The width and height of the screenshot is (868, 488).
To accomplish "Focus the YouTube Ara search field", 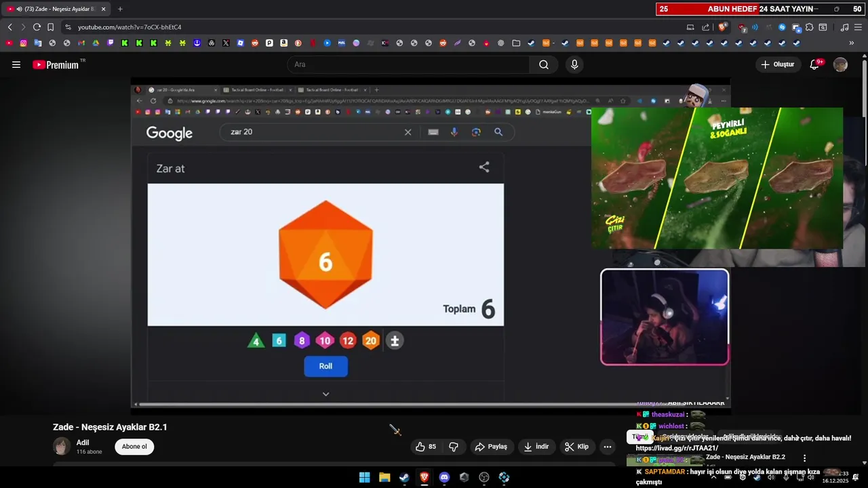I will pos(408,64).
